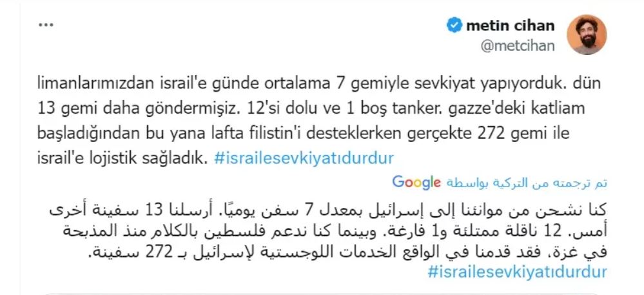Open the hashtag under the Arabic translation
The image size is (644, 295).
[516, 271]
